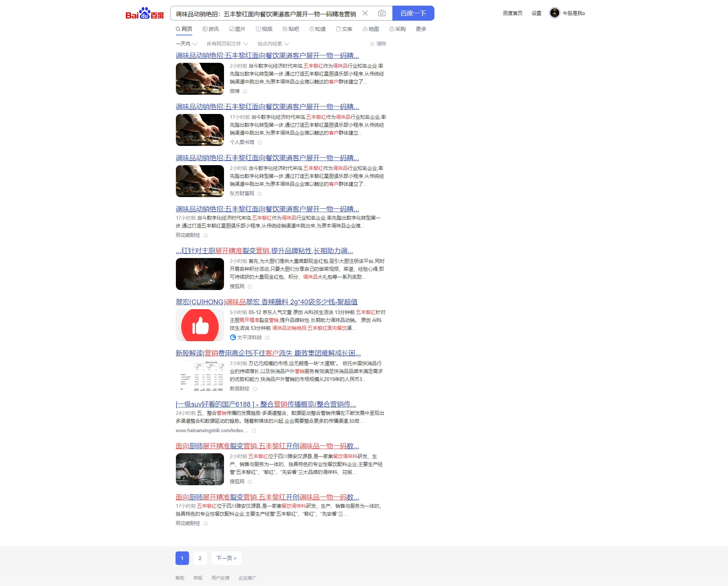The width and height of the screenshot is (728, 586).
Task: Switch to the 知道 tab
Action: tap(318, 29)
